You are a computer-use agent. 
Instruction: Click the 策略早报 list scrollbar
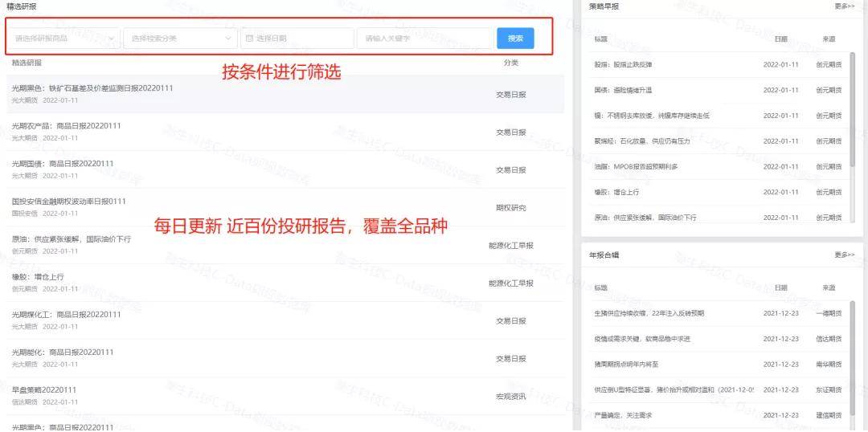tap(853, 109)
